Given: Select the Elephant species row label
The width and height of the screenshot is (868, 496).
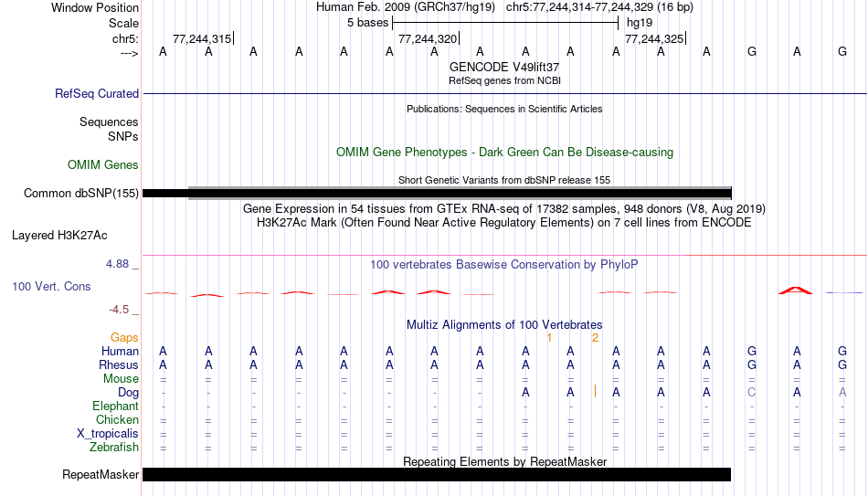Looking at the screenshot, I should pyautogui.click(x=115, y=406).
